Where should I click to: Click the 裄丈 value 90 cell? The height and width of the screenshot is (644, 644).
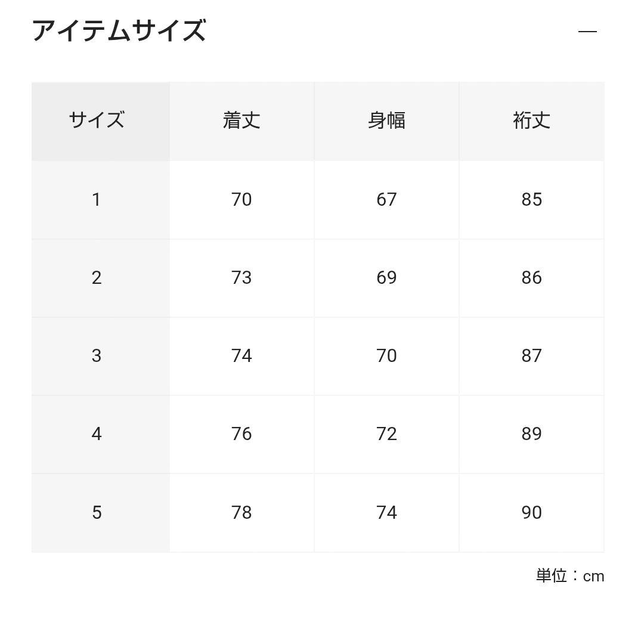[531, 513]
